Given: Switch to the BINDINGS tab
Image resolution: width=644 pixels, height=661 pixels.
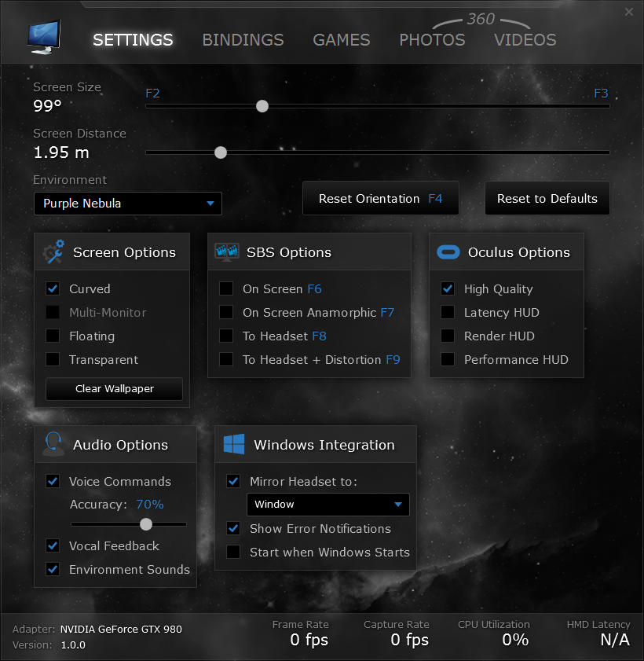Looking at the screenshot, I should click(243, 40).
